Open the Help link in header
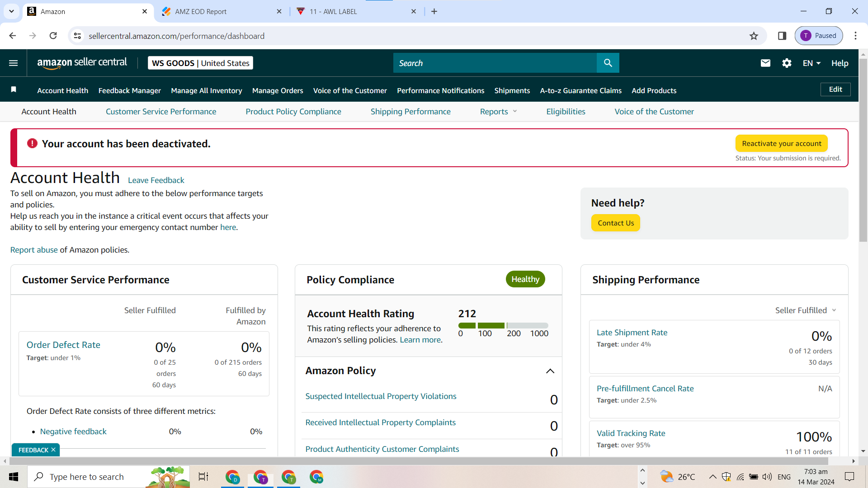This screenshot has width=868, height=488. click(840, 63)
